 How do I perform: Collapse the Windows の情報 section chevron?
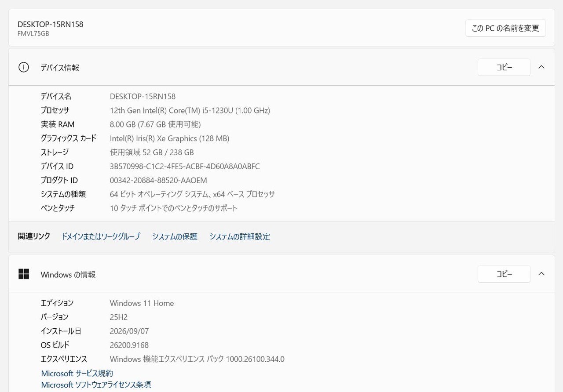(541, 274)
